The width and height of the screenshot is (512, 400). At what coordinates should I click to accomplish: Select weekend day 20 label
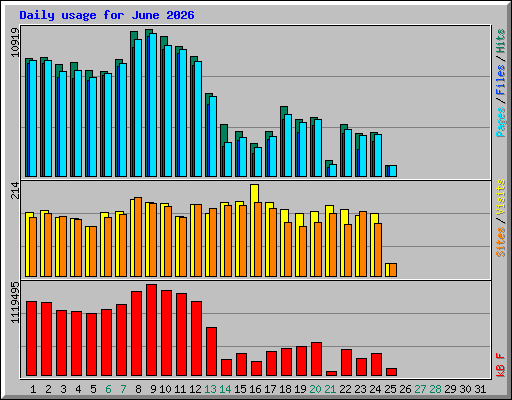(315, 389)
